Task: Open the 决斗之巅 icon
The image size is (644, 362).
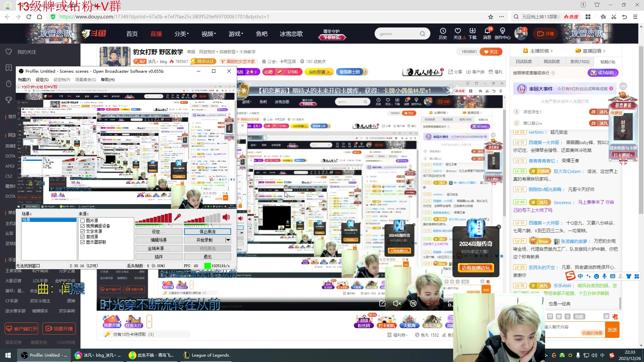Action: coord(432,321)
